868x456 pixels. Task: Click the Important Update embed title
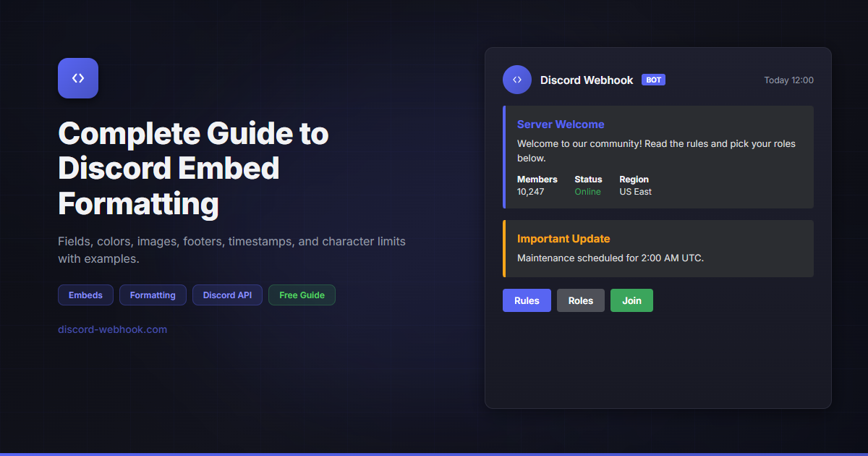(x=563, y=238)
